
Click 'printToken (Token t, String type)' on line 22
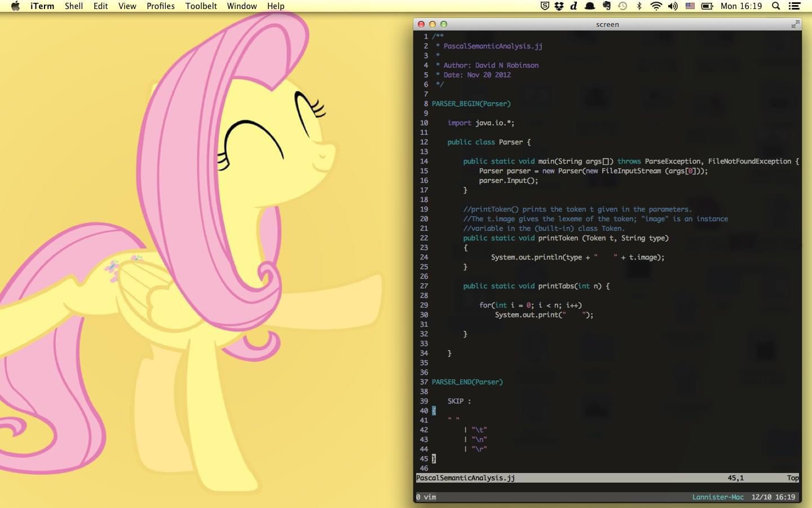click(x=603, y=238)
